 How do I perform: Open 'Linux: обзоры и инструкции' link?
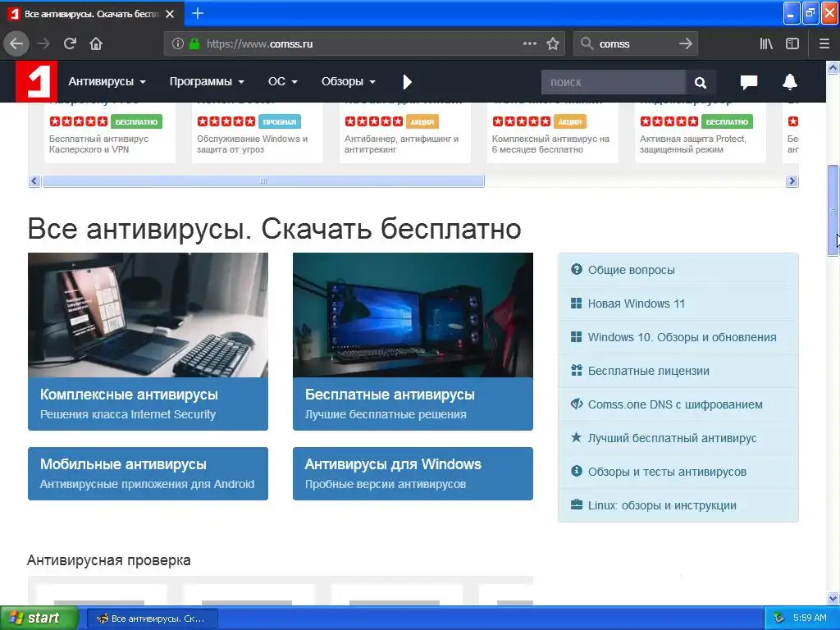point(678,505)
